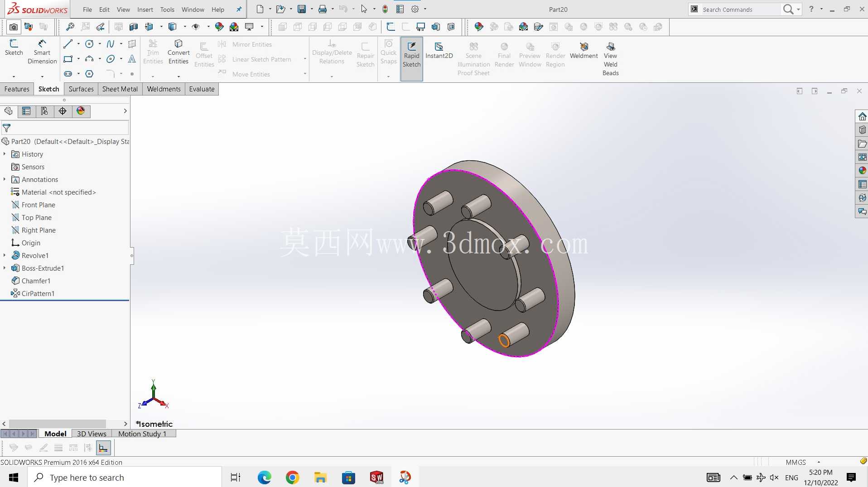Screen dimensions: 868x487
Task: Expand the Annotations tree item
Action: click(x=5, y=180)
